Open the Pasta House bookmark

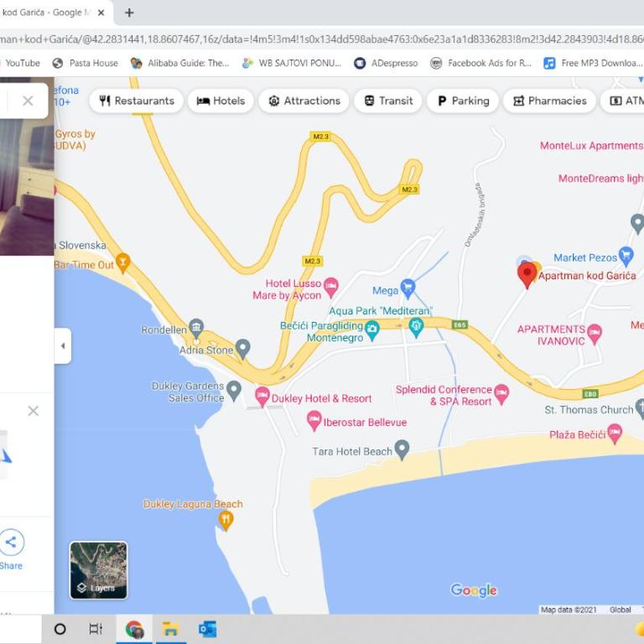(86, 63)
